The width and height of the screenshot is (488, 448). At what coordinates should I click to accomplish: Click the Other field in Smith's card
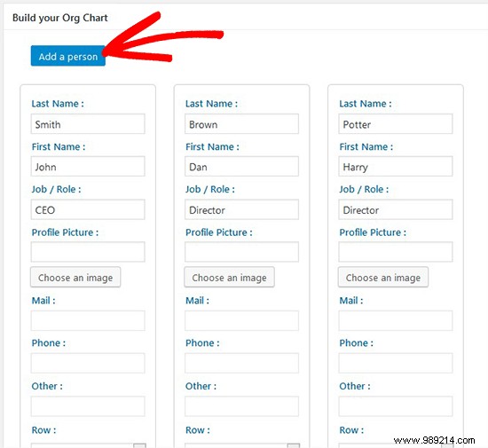[88, 406]
